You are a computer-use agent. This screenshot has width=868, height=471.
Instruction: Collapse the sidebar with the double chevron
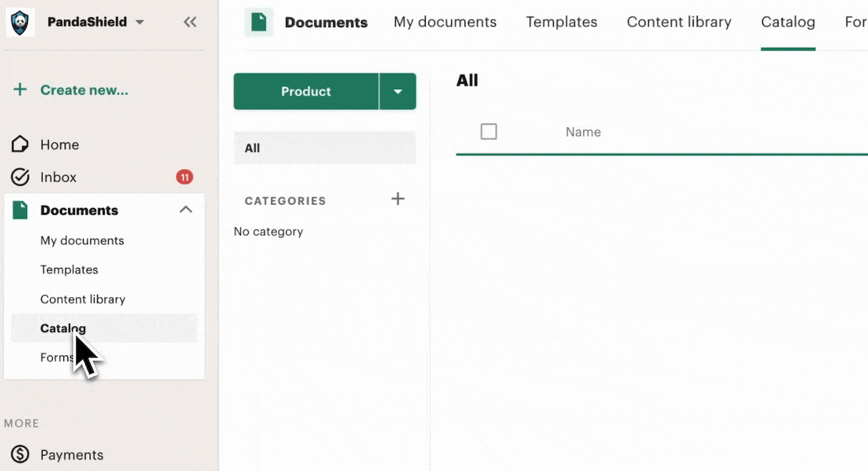[189, 22]
